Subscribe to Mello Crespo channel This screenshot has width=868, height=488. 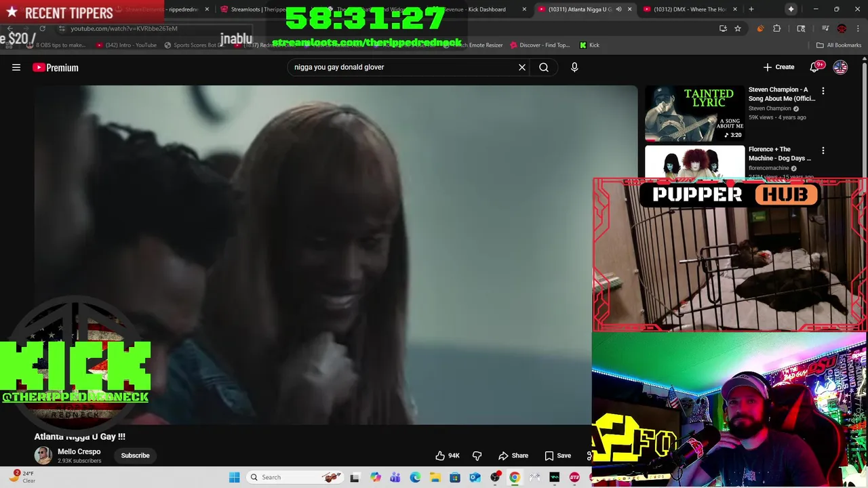pos(135,455)
